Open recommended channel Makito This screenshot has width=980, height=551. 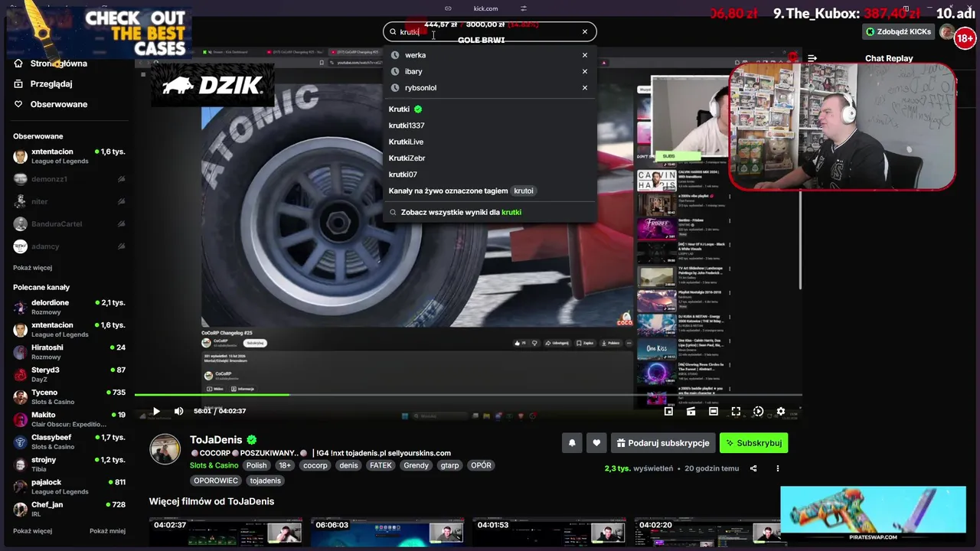(x=69, y=419)
